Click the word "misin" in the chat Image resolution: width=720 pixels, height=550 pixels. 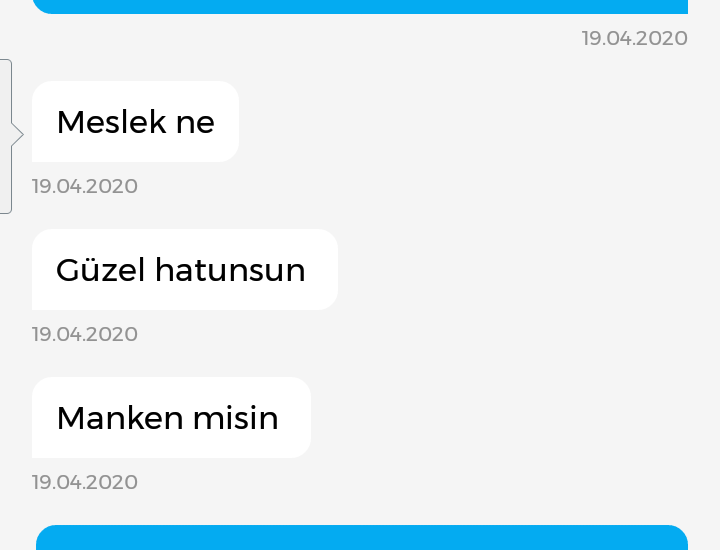(x=236, y=418)
